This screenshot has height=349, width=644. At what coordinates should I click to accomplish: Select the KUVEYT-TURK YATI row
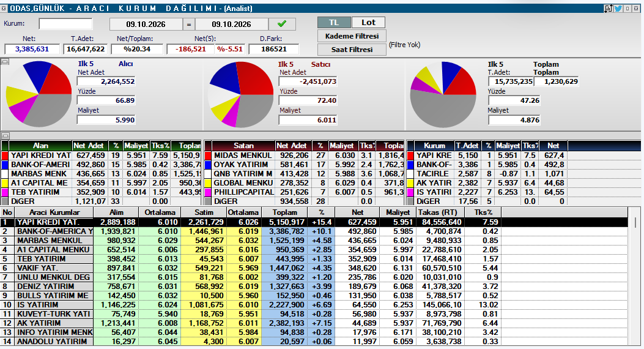314,314
